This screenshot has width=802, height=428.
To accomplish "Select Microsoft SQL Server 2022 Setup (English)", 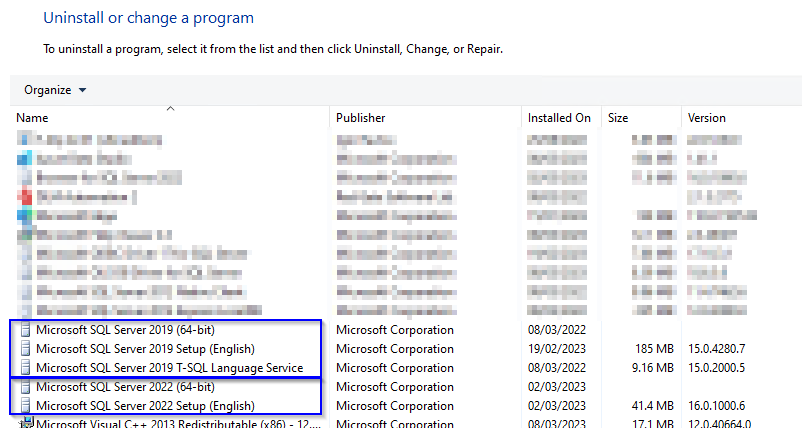I will 145,406.
